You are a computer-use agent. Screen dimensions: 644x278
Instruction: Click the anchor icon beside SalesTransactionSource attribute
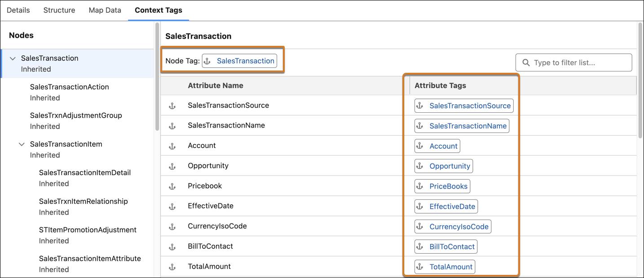(x=172, y=105)
